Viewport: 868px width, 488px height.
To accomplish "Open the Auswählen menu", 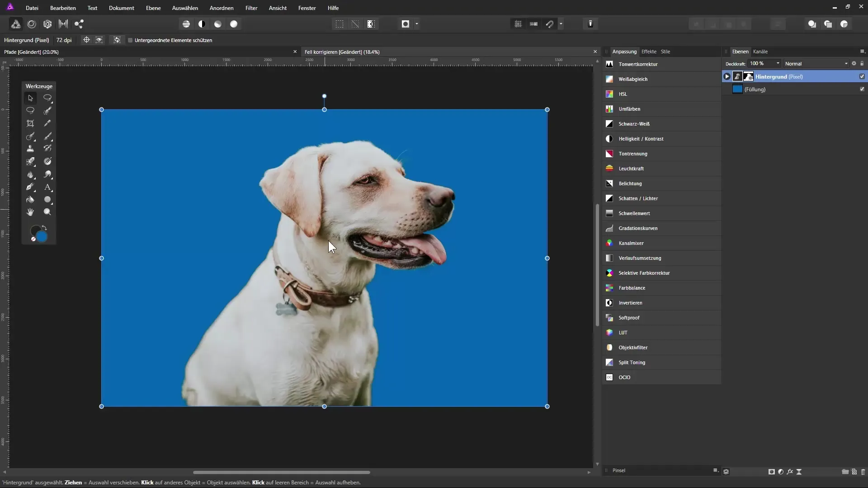I will pos(185,8).
